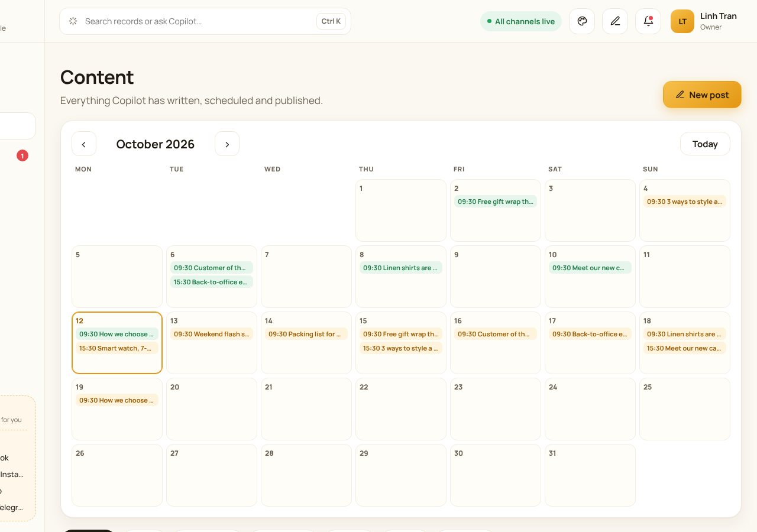Screen dimensions: 757x532
Task: Go to the next month
Action: point(227,144)
